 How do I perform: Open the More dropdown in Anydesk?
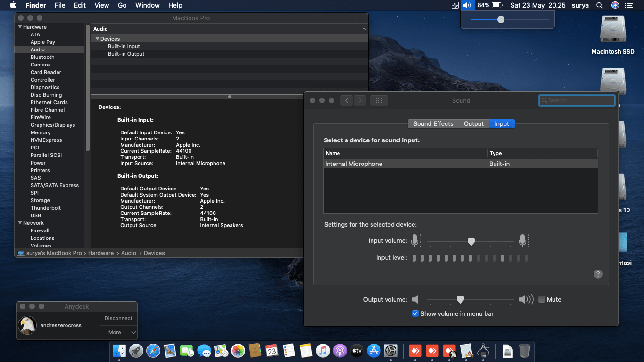click(118, 332)
